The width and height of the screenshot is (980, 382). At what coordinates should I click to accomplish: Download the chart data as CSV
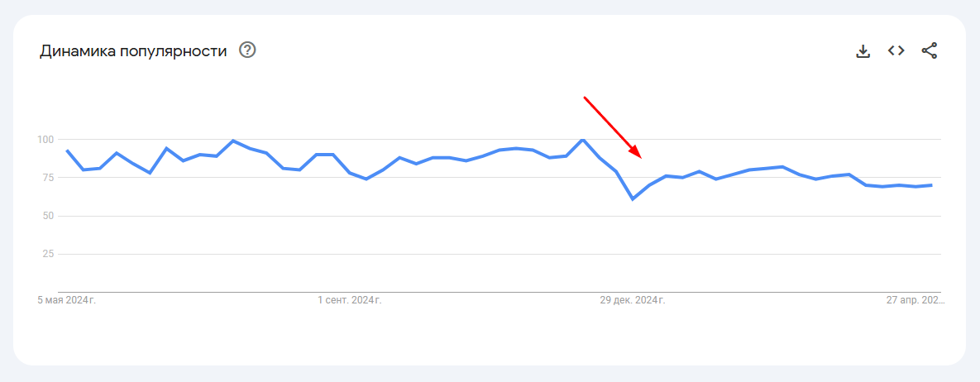tap(863, 51)
